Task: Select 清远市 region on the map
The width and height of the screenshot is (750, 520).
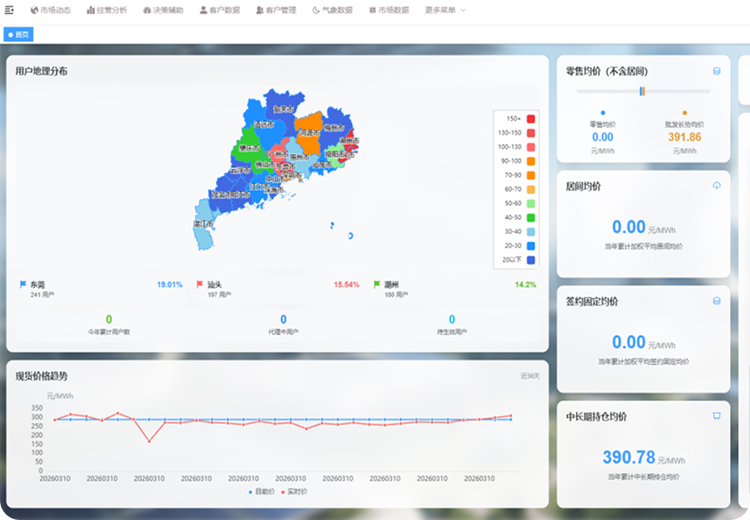Action: click(264, 124)
